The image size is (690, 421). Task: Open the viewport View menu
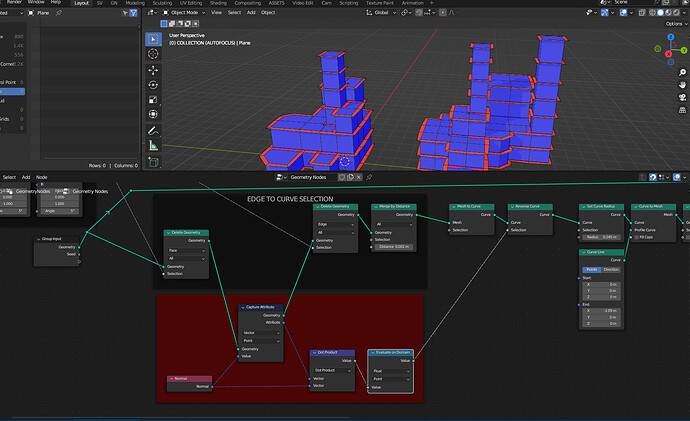click(217, 13)
